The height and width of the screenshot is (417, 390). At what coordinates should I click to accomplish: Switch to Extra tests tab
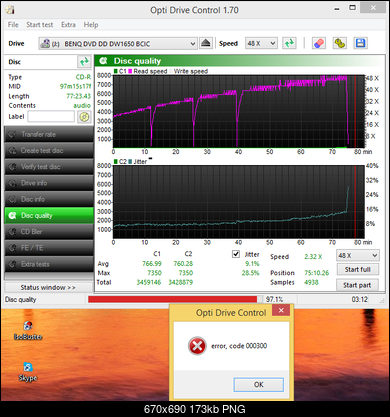[x=49, y=264]
